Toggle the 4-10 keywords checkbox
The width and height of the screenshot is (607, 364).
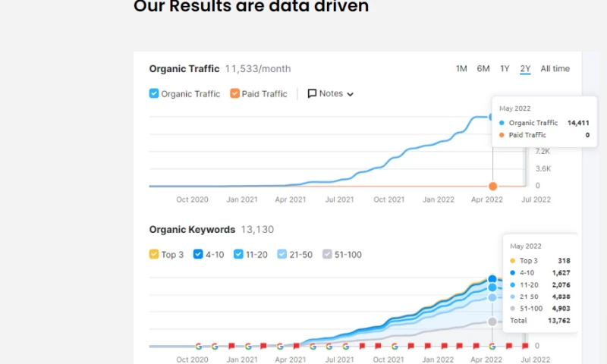point(198,255)
